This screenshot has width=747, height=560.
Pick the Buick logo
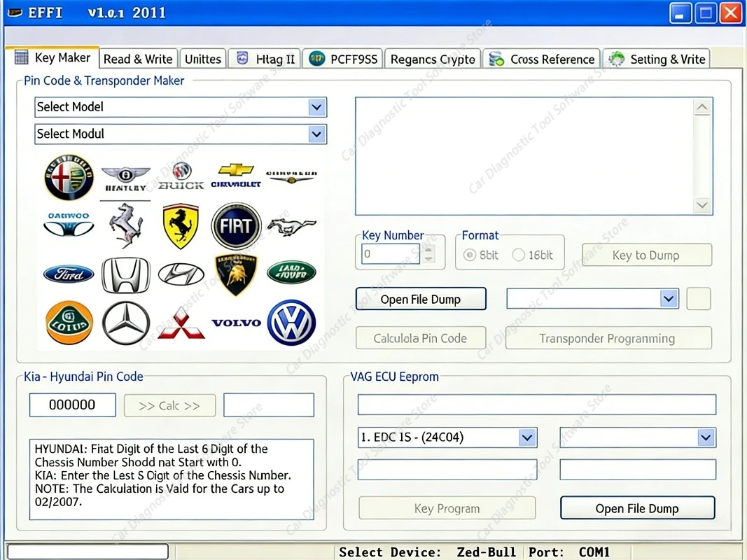181,176
